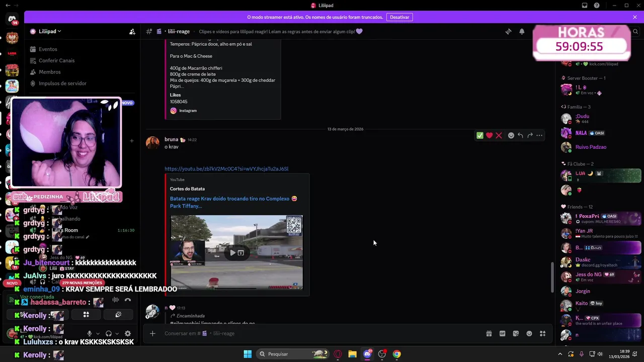This screenshot has height=362, width=644.
Task: Open headphone output options chevron
Action: [117, 333]
